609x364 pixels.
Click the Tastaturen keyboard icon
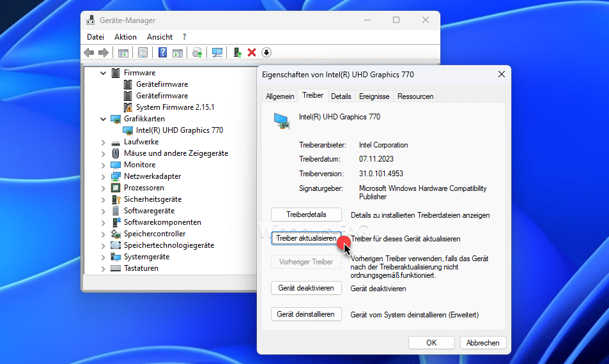[116, 268]
